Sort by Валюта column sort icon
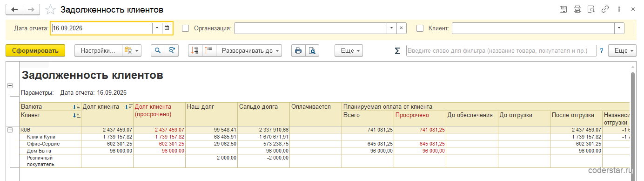This screenshot has height=181, width=644. tap(77, 107)
